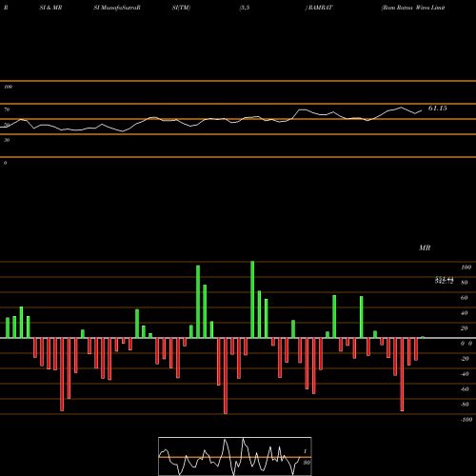The height and width of the screenshot is (476, 476).
Task: Click the 70 level label on RSI panel
Action: (7, 109)
